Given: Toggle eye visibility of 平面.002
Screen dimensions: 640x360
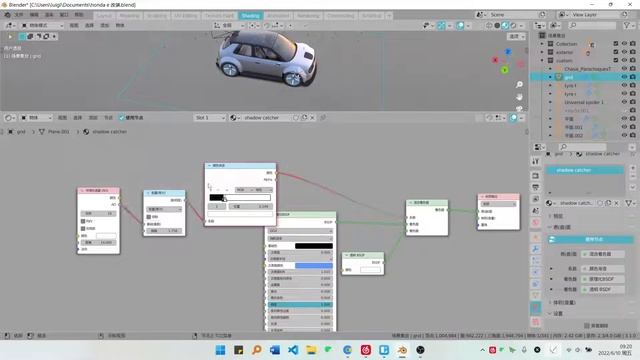Looking at the screenshot, I should (x=624, y=135).
